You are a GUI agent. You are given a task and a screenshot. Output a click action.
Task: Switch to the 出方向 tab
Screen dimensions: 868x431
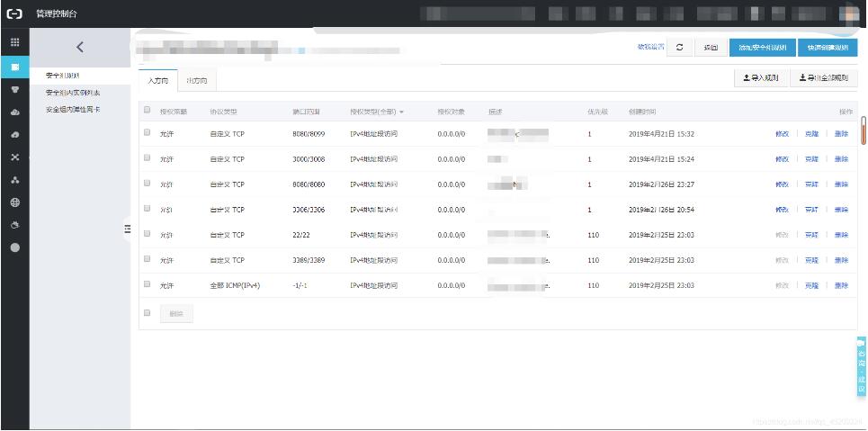point(196,81)
